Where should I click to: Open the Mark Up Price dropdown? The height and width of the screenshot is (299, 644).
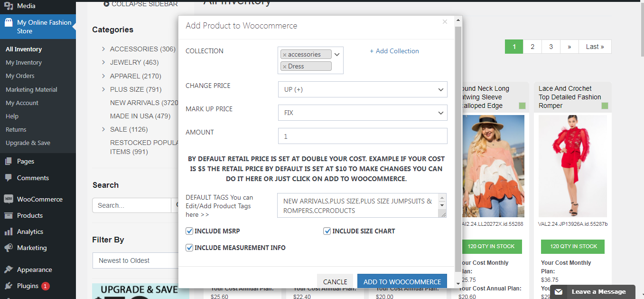[363, 113]
